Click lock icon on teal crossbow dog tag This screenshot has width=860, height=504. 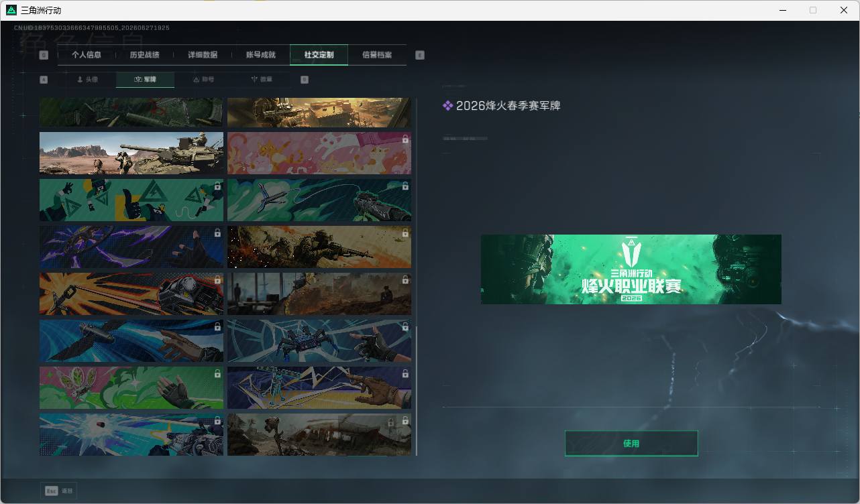point(405,186)
